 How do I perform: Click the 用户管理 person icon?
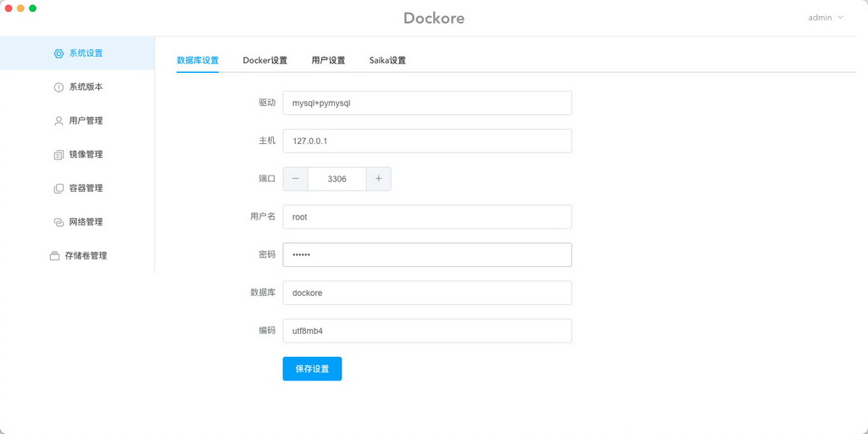[58, 120]
